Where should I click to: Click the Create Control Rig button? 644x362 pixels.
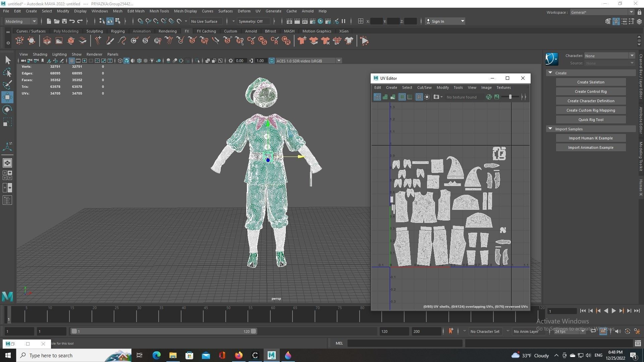(591, 92)
